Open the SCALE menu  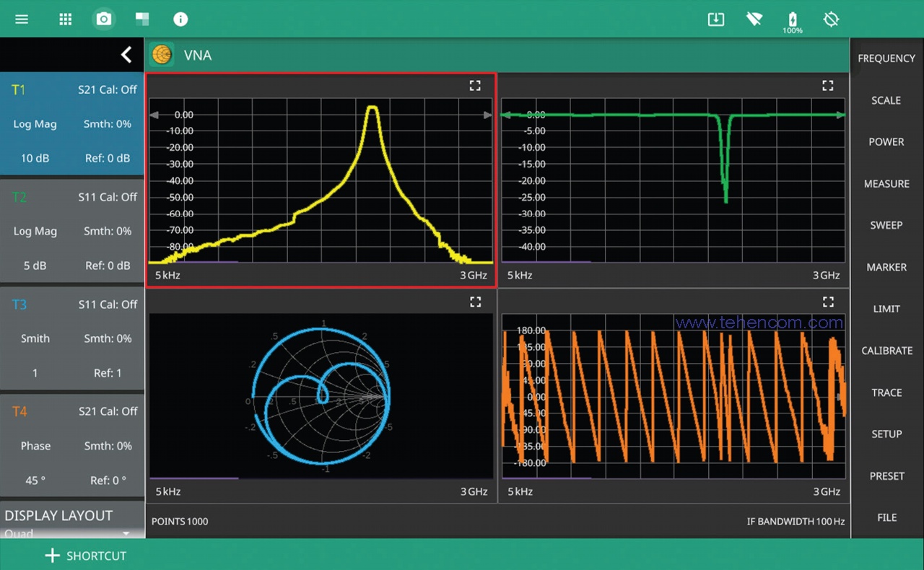886,100
